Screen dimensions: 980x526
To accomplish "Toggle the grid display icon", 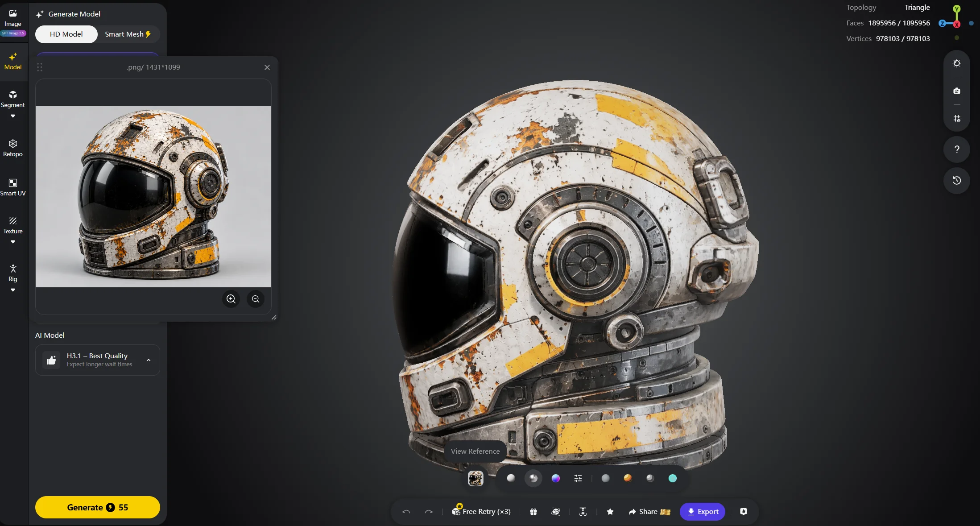I will pos(957,119).
